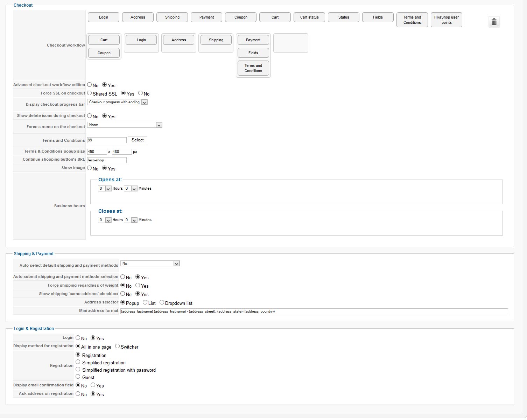
Task: Click the Shipping block in the second workflow row
Action: (216, 40)
